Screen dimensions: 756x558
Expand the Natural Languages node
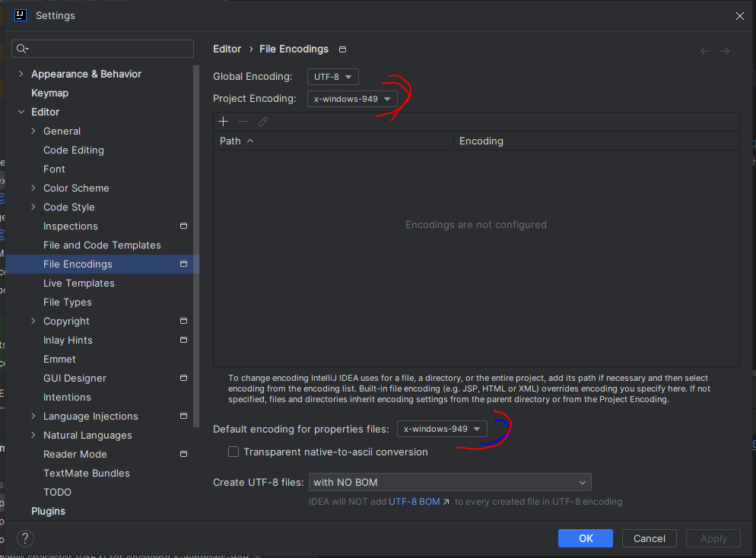[x=33, y=435]
